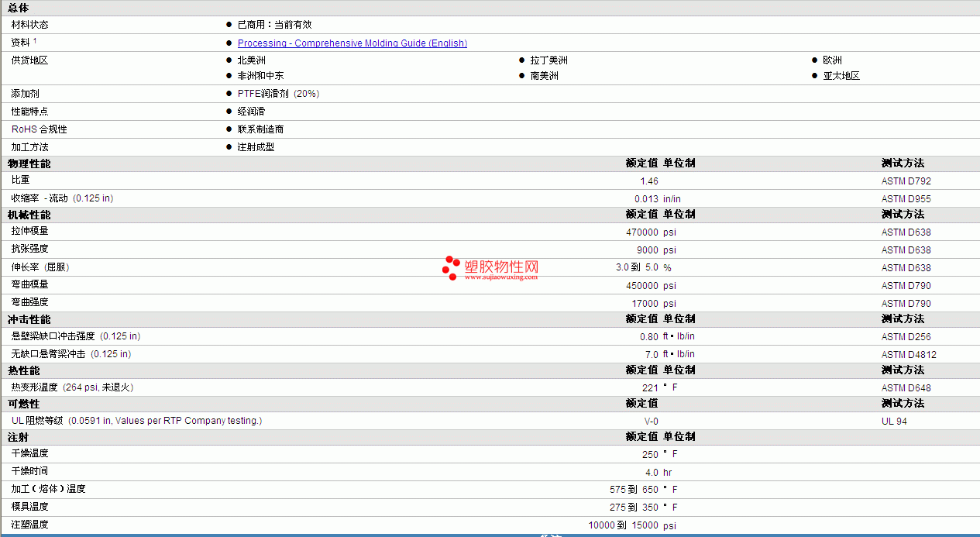980x537 pixels.
Task: Select 北美洲 in supply regions
Action: click(252, 60)
